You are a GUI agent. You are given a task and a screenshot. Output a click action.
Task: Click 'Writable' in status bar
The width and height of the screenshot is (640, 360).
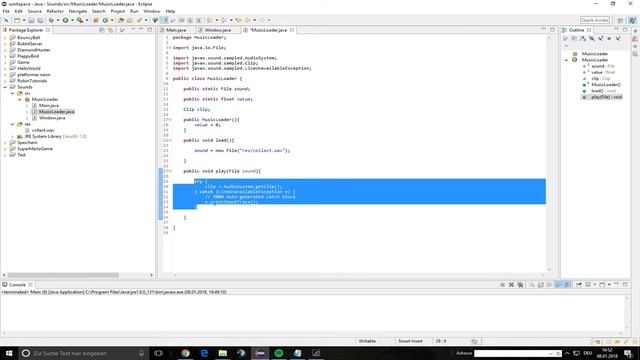pyautogui.click(x=367, y=341)
